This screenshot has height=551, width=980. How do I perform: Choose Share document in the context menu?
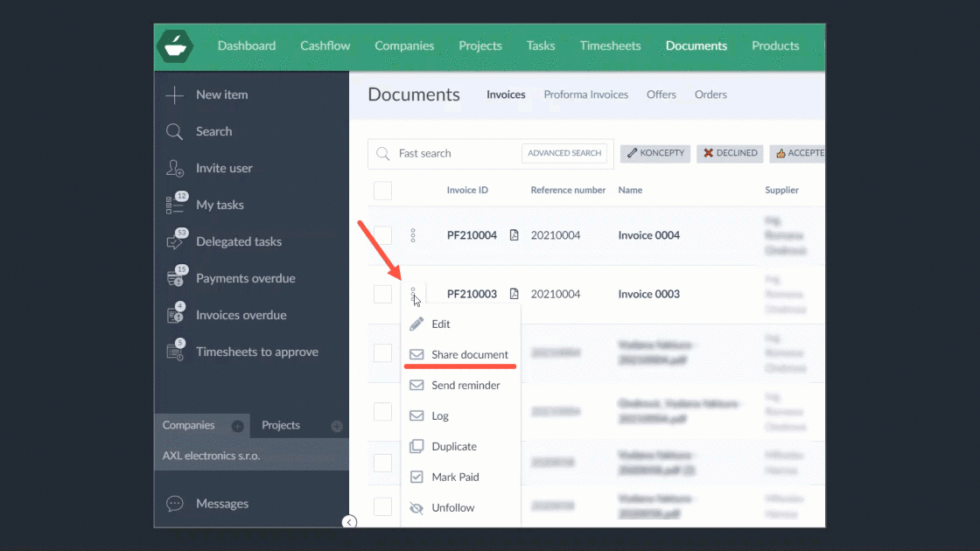coord(460,355)
